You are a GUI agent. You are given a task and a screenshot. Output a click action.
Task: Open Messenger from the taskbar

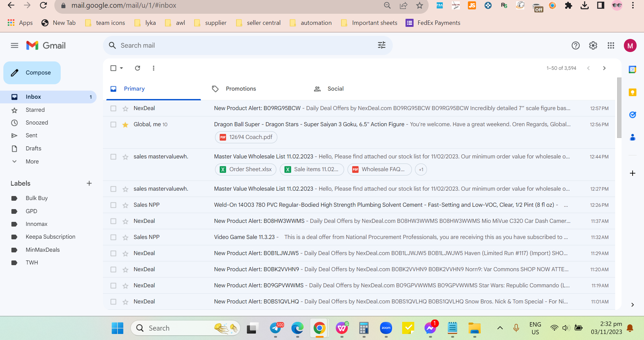click(x=430, y=328)
